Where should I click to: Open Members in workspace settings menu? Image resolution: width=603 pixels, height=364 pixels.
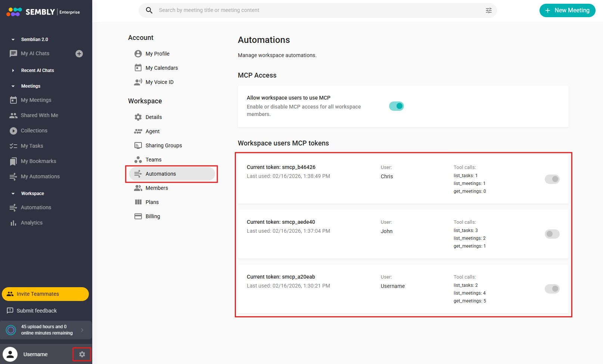point(156,188)
